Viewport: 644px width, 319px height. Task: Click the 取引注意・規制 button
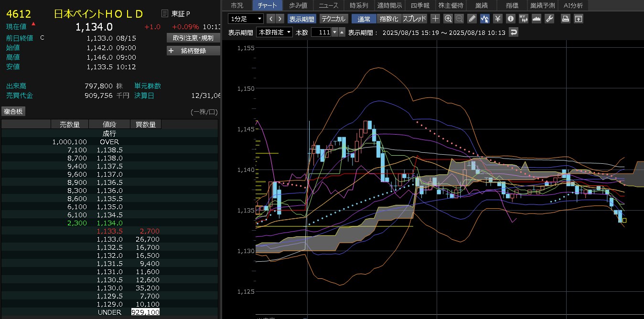[193, 38]
